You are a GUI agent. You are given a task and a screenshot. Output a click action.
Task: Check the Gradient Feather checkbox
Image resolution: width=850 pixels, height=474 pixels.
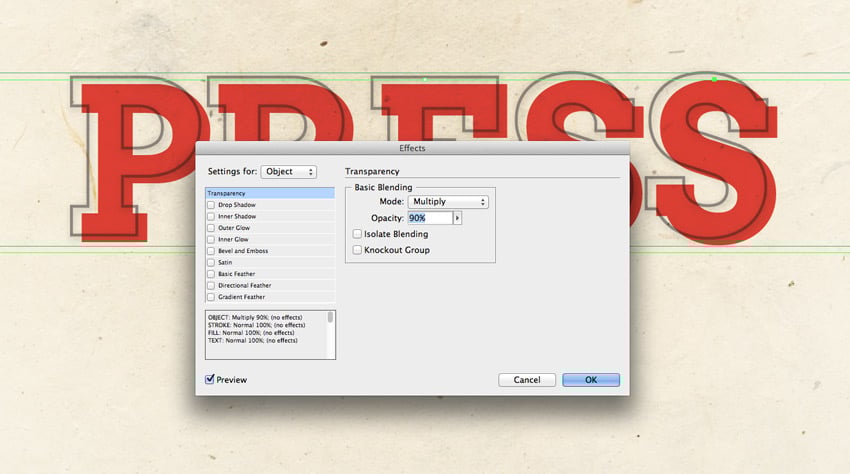click(211, 297)
